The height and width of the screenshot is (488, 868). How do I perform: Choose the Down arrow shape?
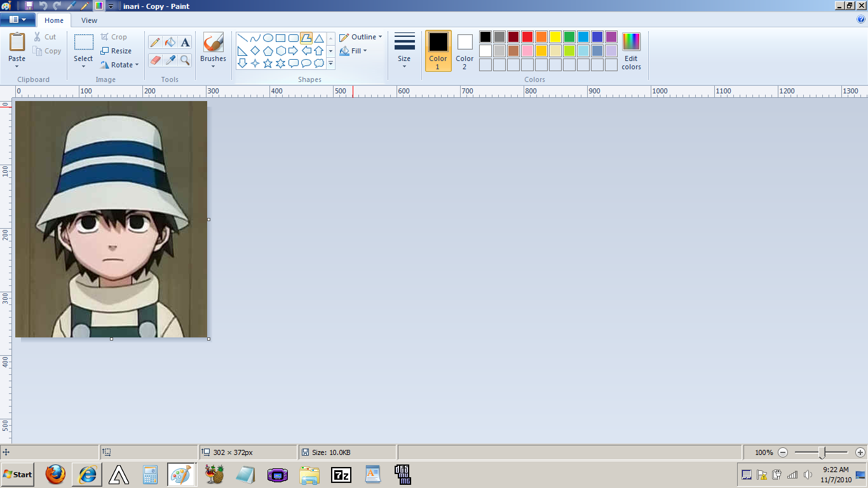pos(242,64)
